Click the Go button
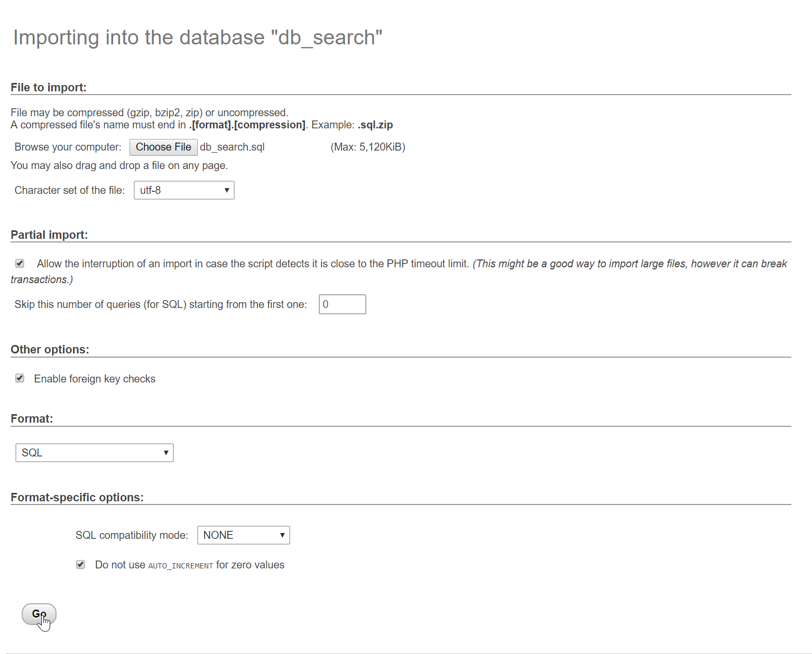812x654 pixels. pyautogui.click(x=39, y=614)
